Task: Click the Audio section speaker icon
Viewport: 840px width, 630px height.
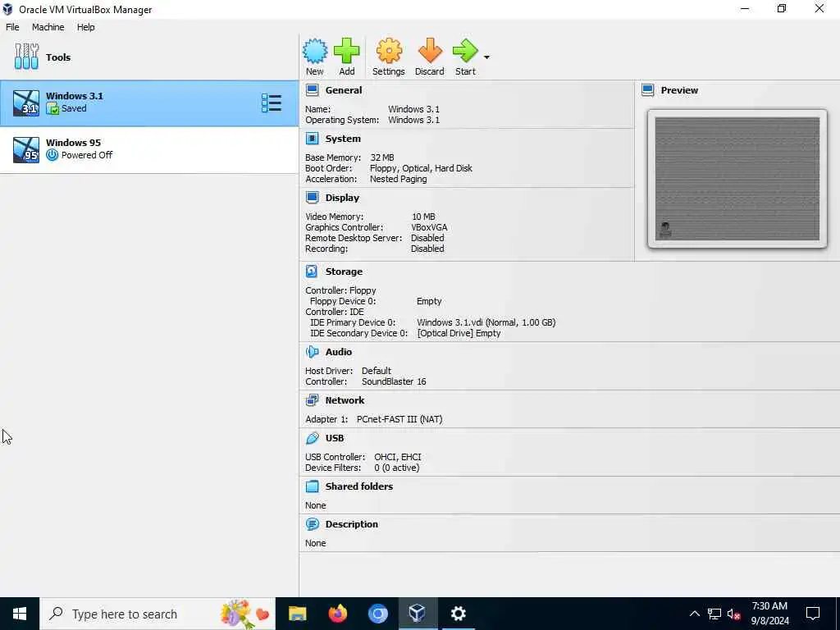Action: (x=312, y=352)
